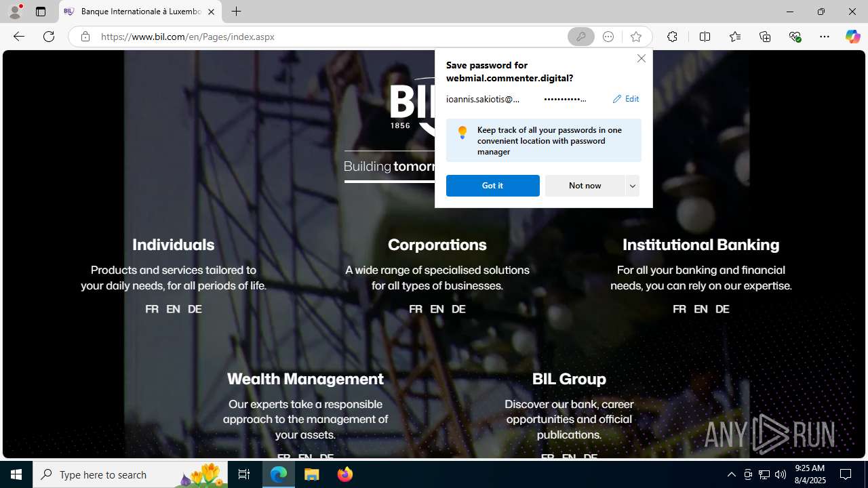Open notification center
The image size is (868, 488).
tap(846, 474)
